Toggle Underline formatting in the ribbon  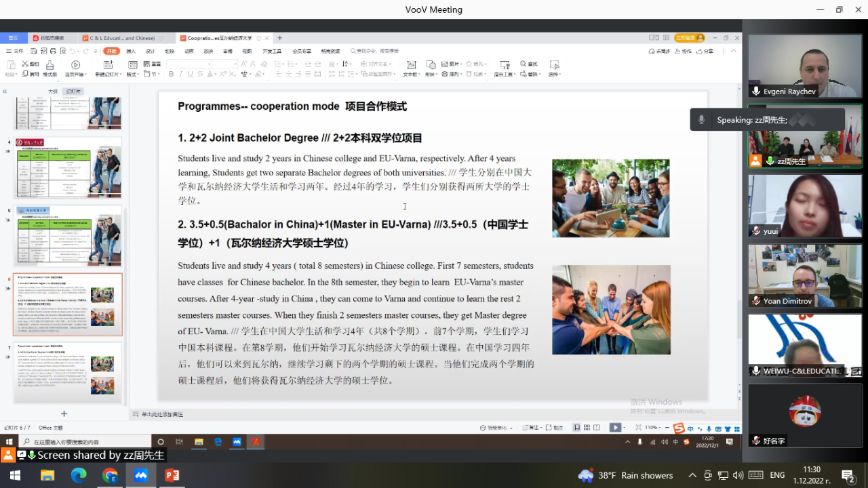(190, 74)
